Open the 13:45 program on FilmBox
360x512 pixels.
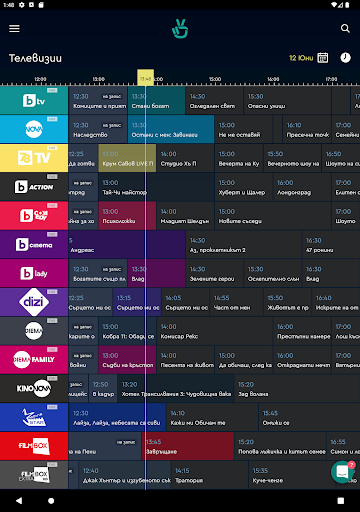click(188, 446)
